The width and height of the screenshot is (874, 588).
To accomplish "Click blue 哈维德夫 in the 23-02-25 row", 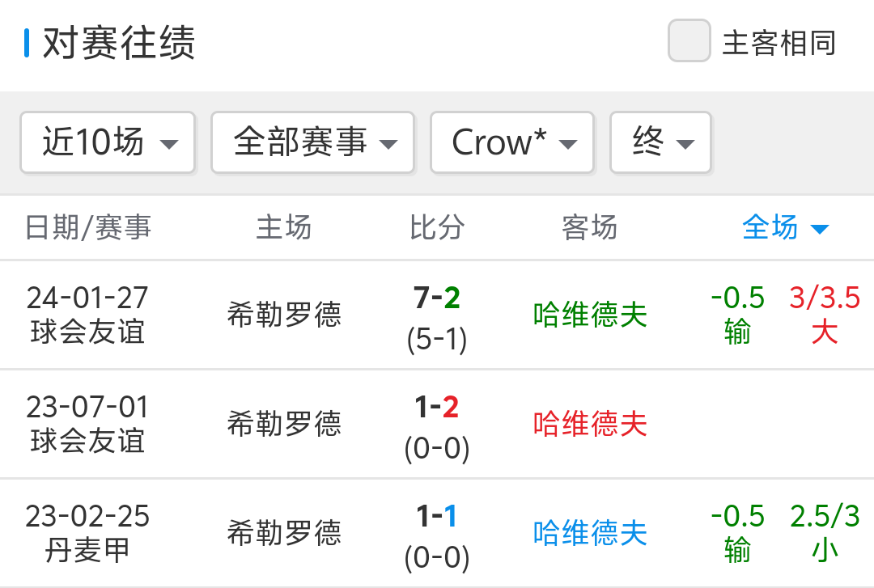I will point(590,533).
